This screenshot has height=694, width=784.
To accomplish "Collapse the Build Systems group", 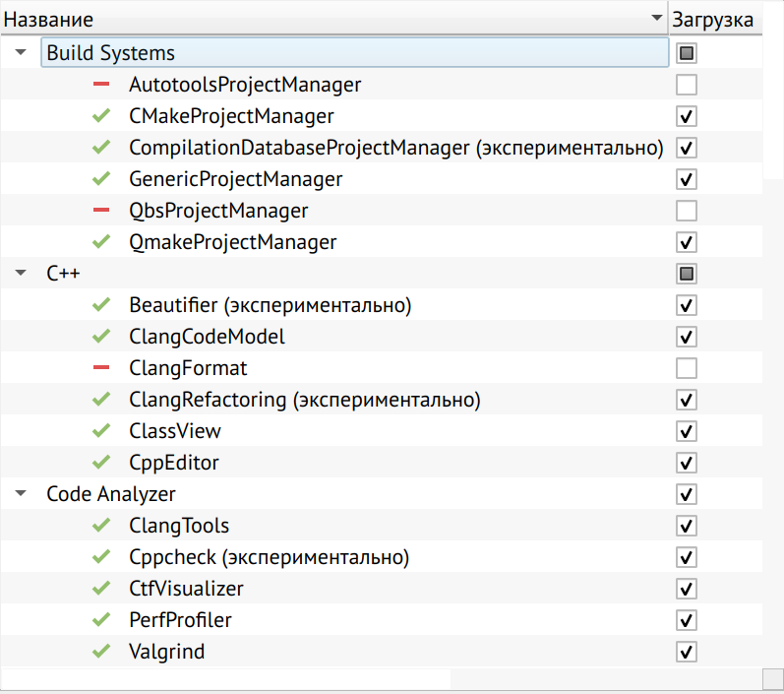I will point(21,52).
